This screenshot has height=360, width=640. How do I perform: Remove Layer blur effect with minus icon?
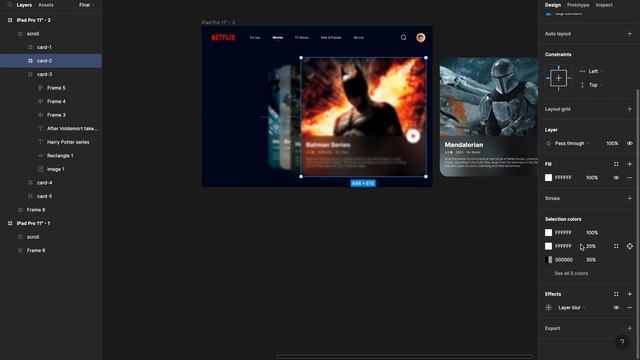(629, 308)
